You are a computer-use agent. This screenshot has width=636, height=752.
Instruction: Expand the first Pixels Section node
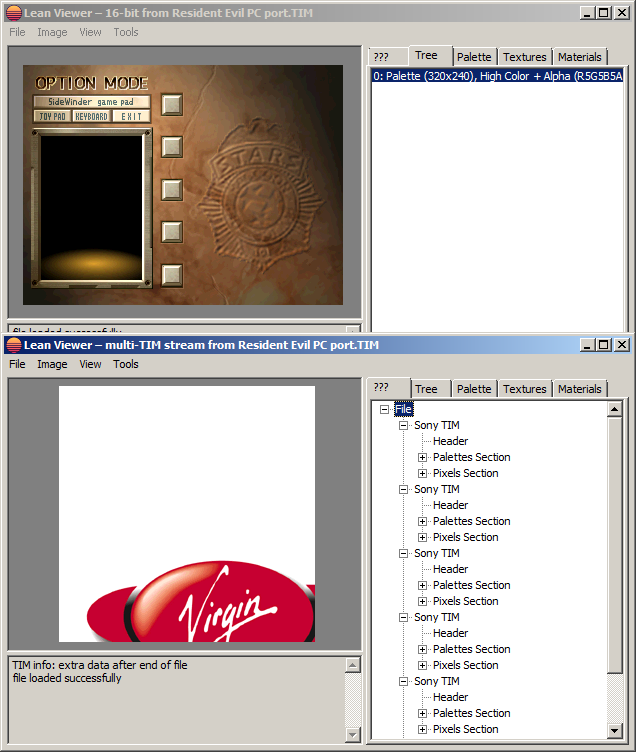point(423,473)
